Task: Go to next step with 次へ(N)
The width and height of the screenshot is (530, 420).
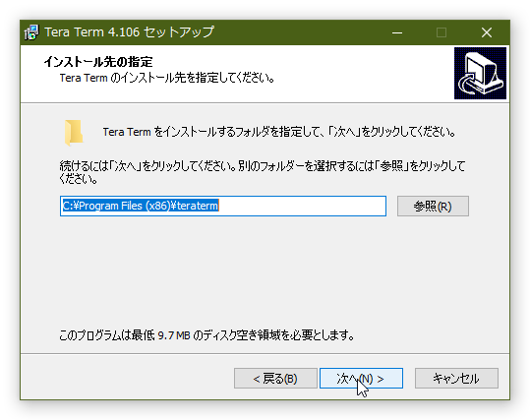Action: (361, 378)
